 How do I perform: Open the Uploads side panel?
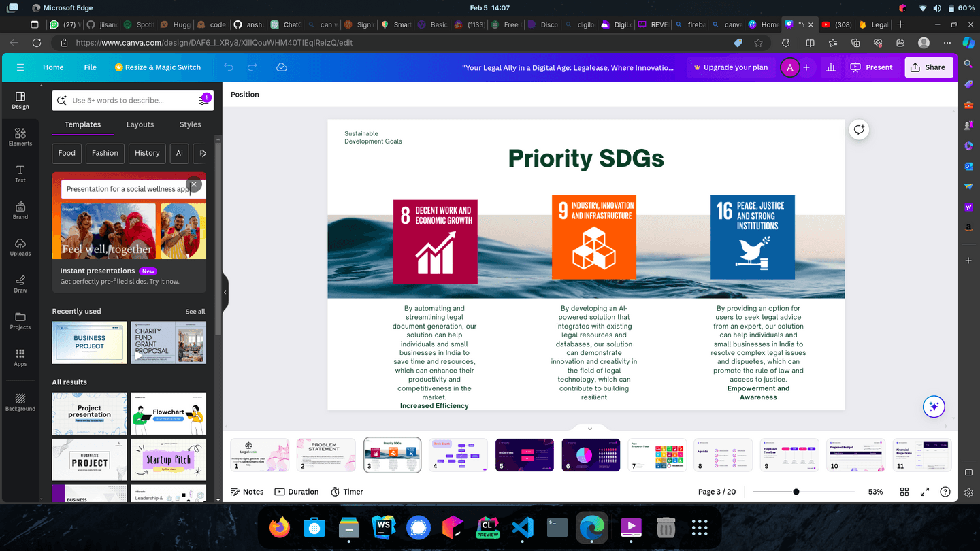coord(20,247)
